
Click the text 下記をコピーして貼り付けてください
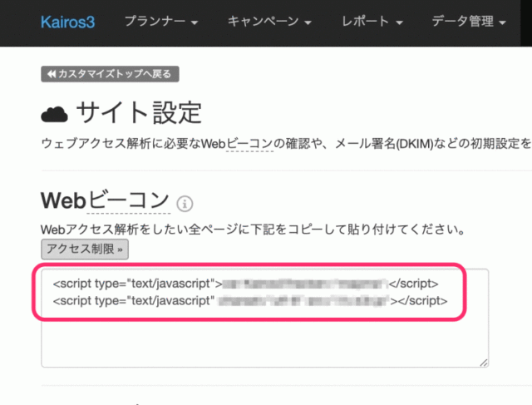pyautogui.click(x=358, y=230)
